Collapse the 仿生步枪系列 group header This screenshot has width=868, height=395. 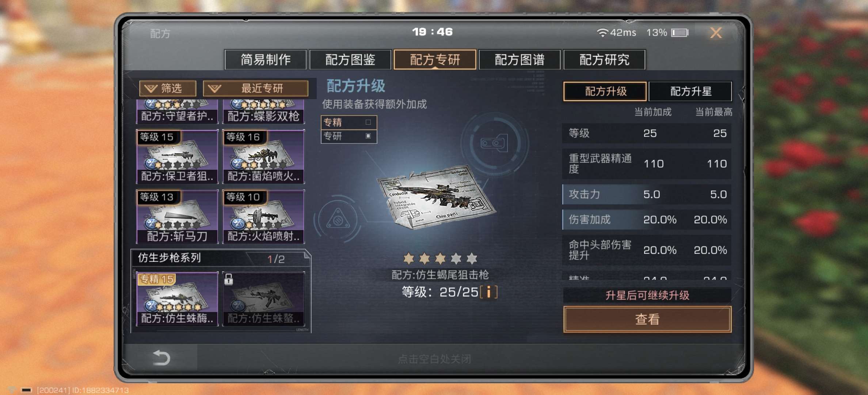pyautogui.click(x=221, y=258)
